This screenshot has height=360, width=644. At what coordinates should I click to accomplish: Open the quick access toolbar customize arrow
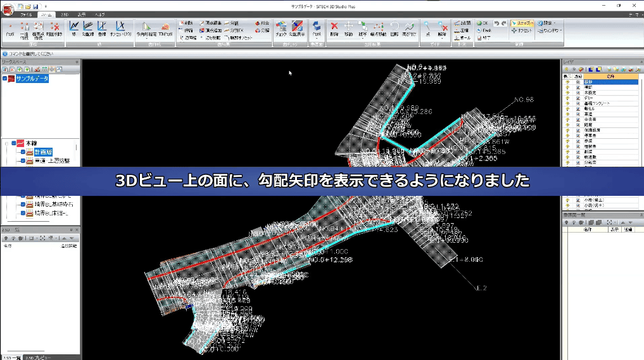point(46,6)
